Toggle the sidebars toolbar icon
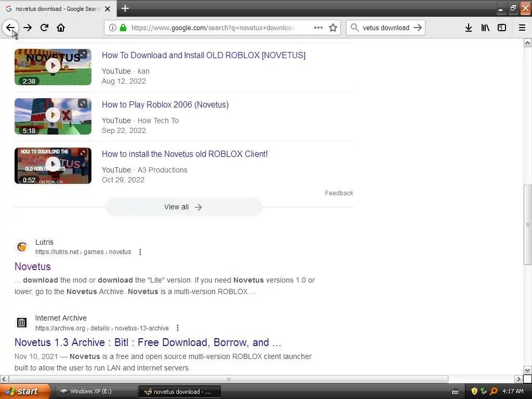 502,28
